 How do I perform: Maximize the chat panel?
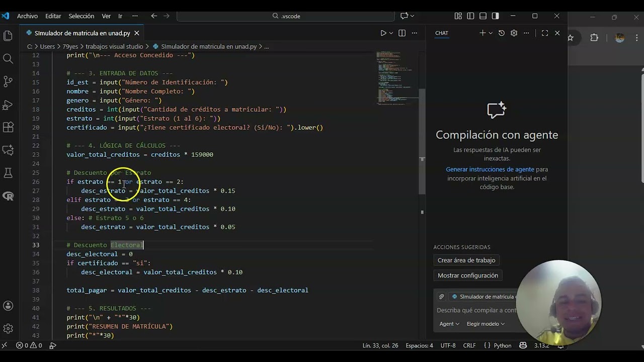[x=545, y=33]
